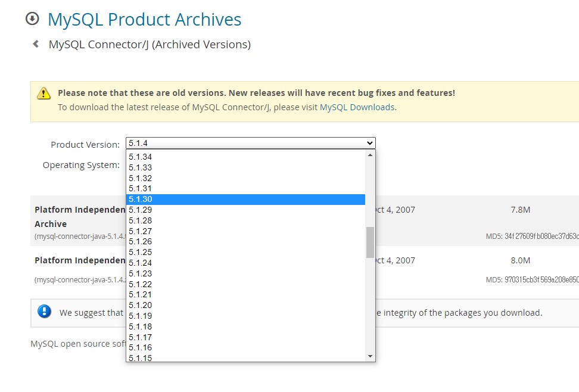The height and width of the screenshot is (392, 579).
Task: Click the blue info exclamation icon
Action: click(44, 312)
